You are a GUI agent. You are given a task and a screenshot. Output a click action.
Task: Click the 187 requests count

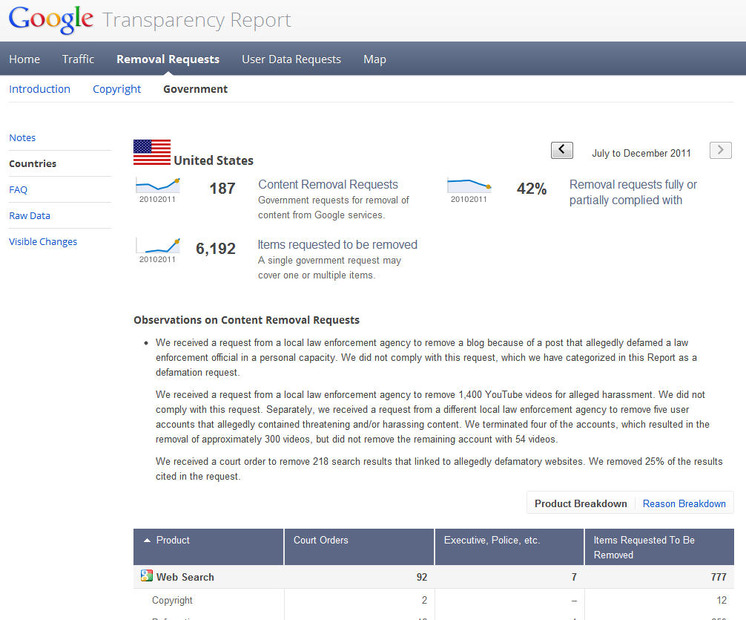pos(222,188)
